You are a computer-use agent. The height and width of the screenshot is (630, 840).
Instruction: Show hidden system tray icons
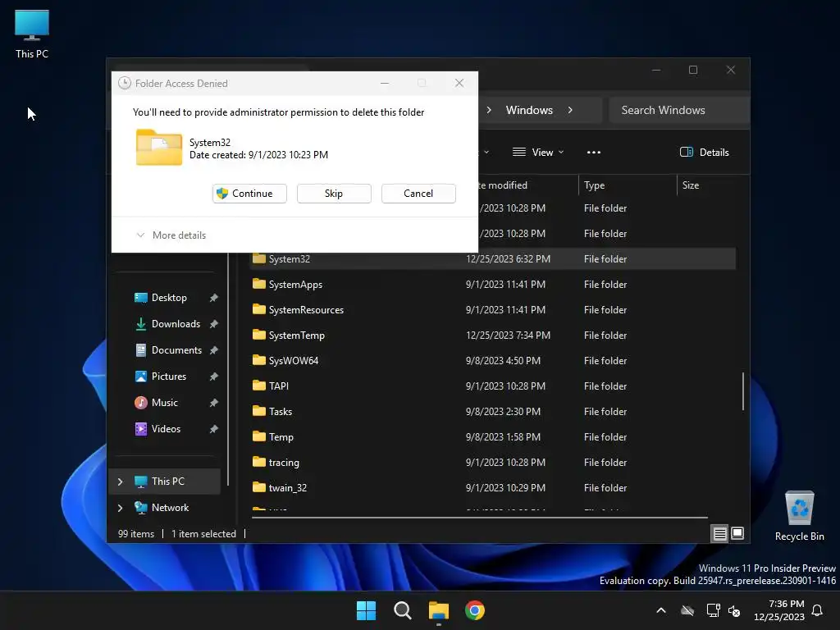click(x=661, y=610)
